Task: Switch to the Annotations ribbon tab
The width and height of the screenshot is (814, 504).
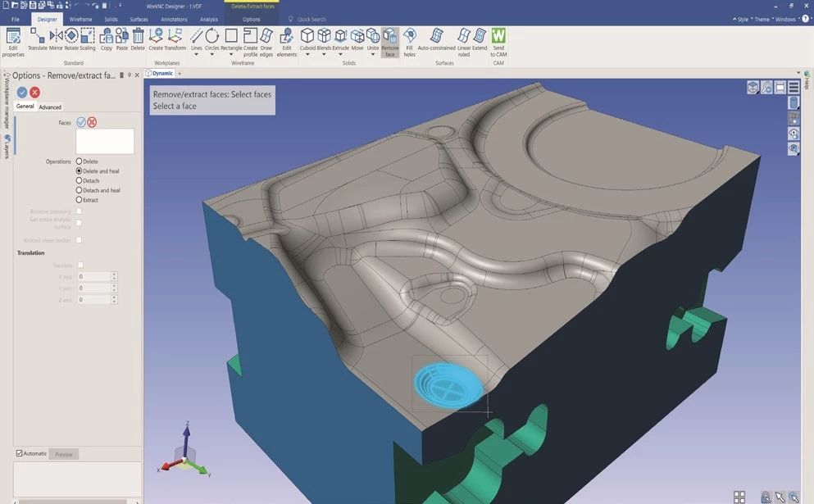Action: pos(174,19)
